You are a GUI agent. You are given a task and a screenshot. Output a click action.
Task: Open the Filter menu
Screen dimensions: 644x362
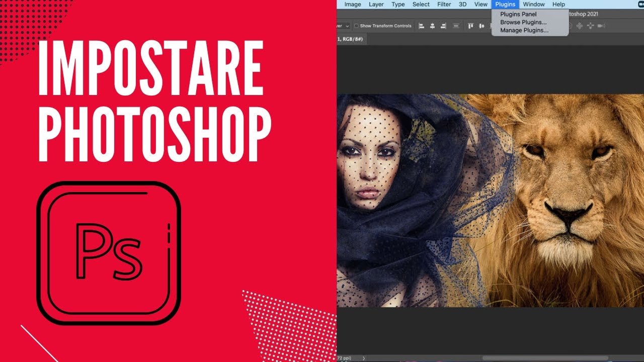pyautogui.click(x=444, y=4)
